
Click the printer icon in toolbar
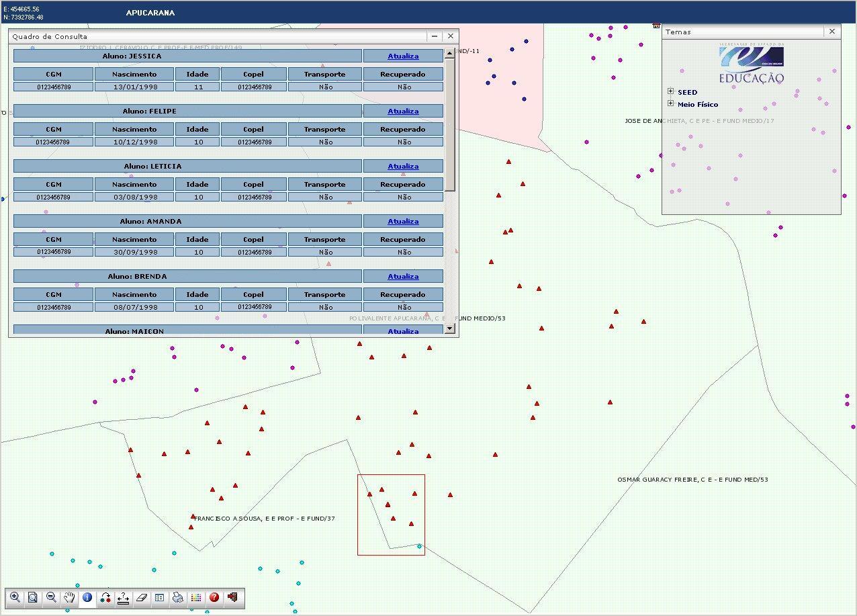click(178, 597)
